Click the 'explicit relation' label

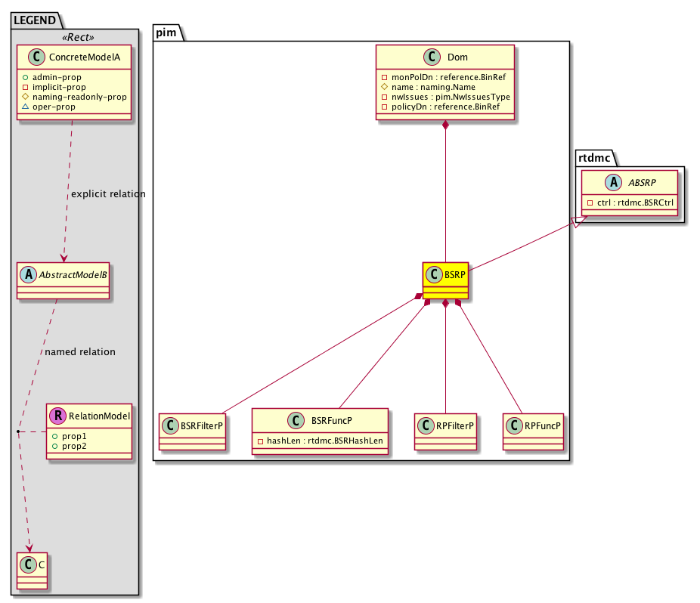pyautogui.click(x=107, y=194)
